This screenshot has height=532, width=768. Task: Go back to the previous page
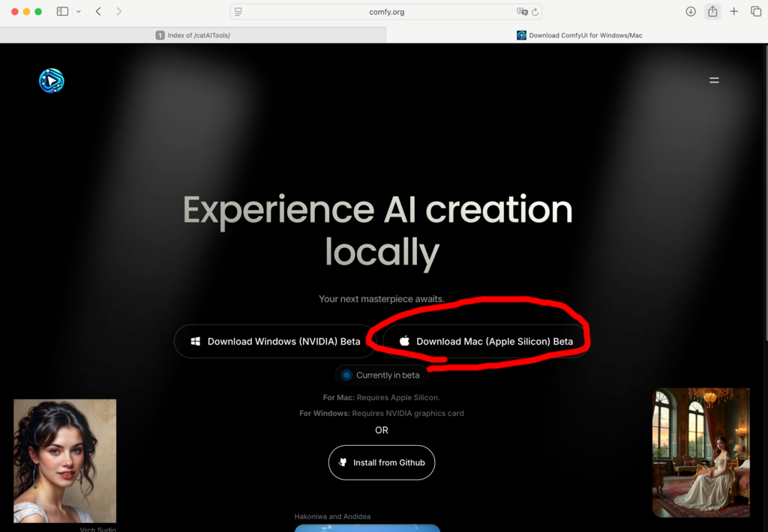tap(98, 12)
